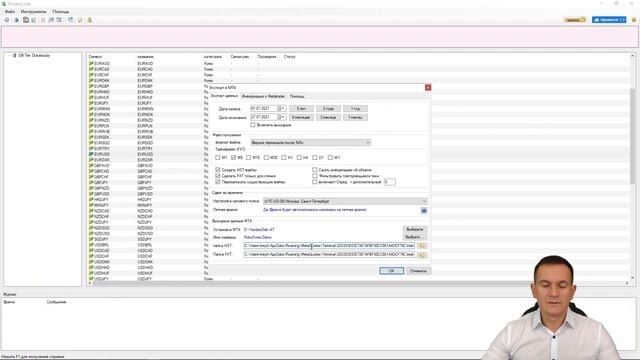Click the 'Статус' column header
This screenshot has width=640, height=360.
(289, 57)
